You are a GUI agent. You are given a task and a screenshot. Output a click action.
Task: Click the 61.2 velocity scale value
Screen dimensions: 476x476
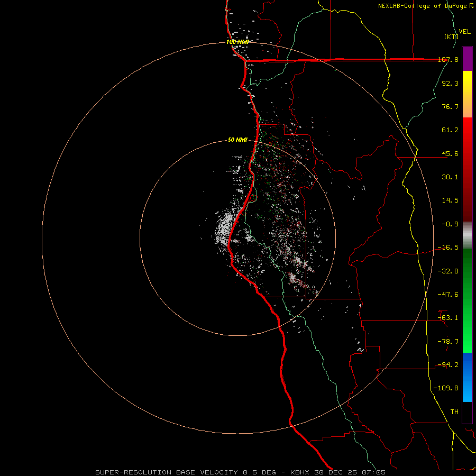pyautogui.click(x=450, y=130)
